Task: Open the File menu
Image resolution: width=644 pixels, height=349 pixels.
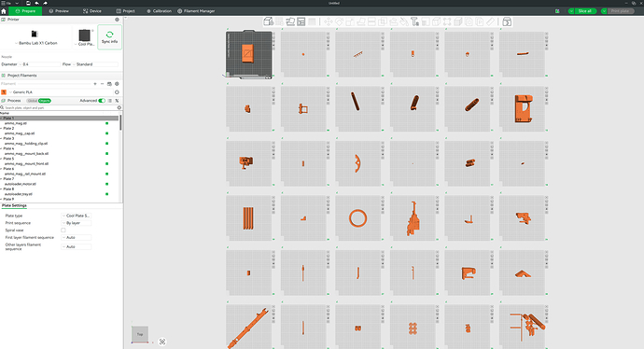Action: (x=7, y=3)
